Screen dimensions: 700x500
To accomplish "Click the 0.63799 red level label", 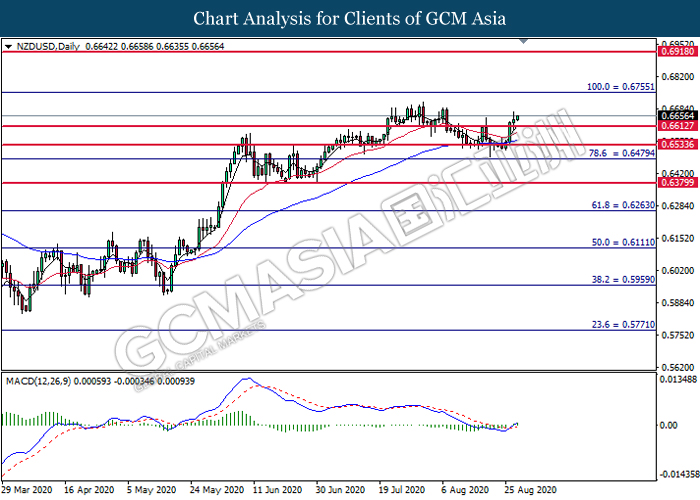I will click(x=678, y=183).
